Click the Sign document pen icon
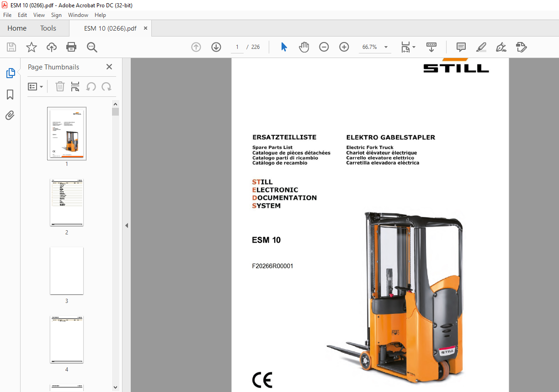Viewport: 559px width, 392px height. [501, 47]
